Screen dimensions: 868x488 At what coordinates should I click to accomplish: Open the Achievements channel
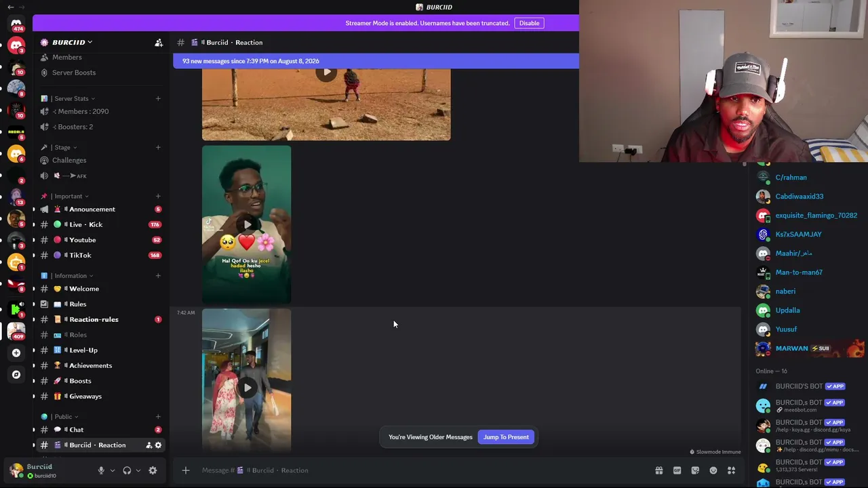(100, 366)
